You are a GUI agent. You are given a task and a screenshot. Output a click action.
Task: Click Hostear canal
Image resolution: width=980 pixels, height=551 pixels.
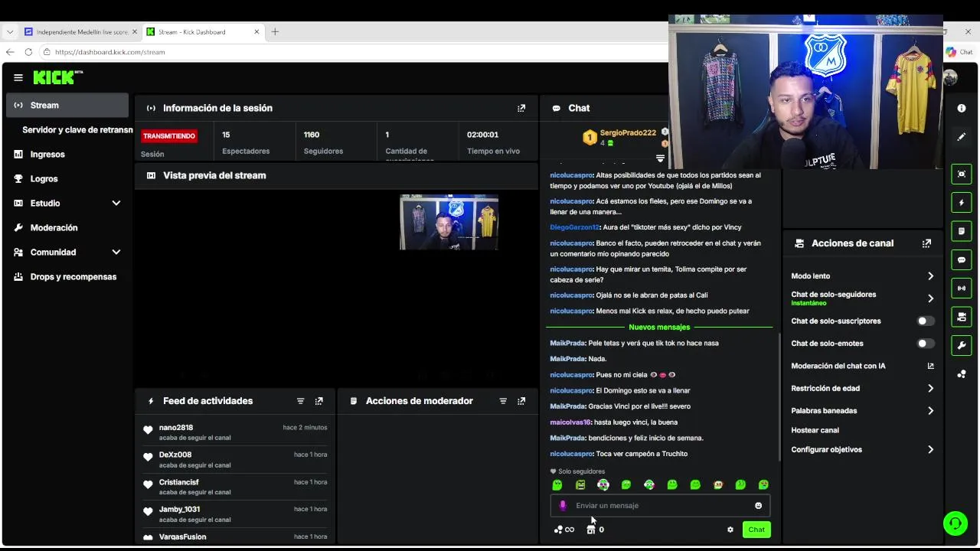pyautogui.click(x=815, y=431)
